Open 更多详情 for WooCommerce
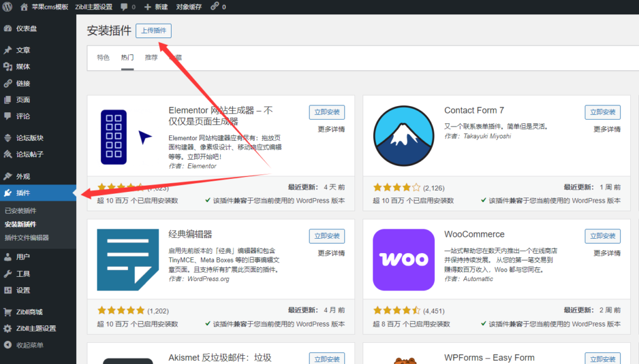 (607, 253)
